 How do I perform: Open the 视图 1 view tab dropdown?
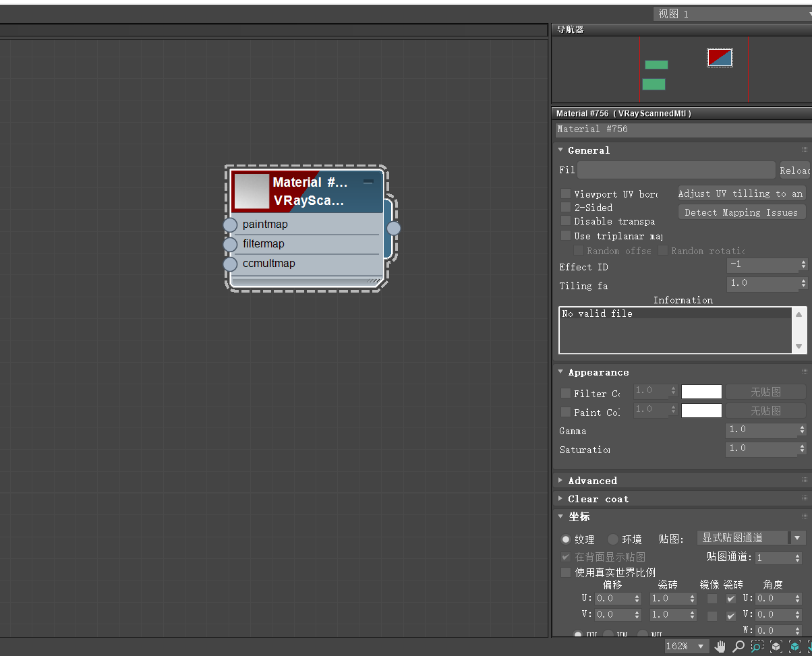pyautogui.click(x=732, y=13)
